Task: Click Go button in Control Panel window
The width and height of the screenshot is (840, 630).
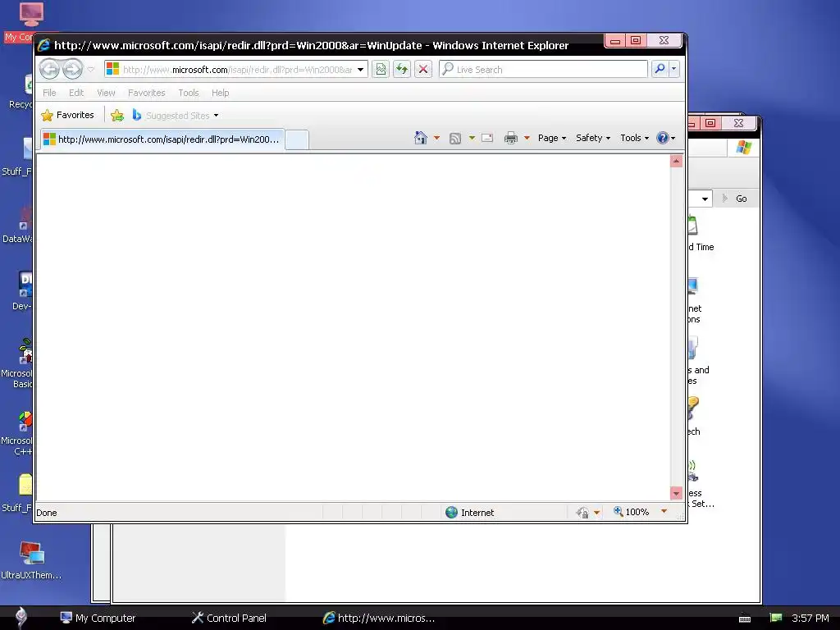Action: pyautogui.click(x=735, y=199)
